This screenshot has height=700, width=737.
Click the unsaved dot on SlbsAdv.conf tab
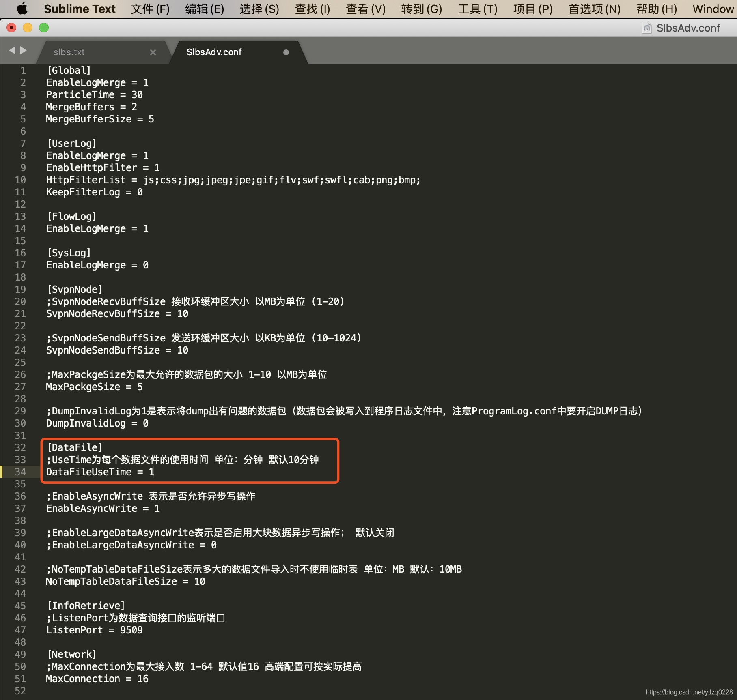pos(286,52)
